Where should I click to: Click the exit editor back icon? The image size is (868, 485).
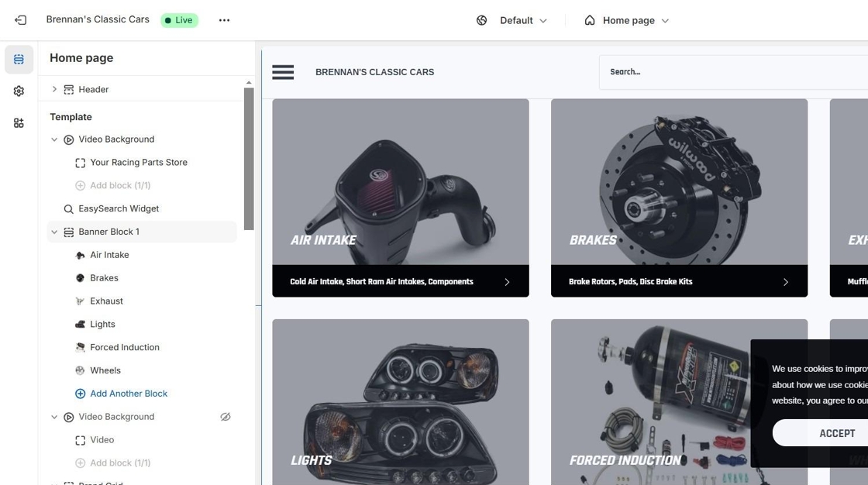(20, 20)
